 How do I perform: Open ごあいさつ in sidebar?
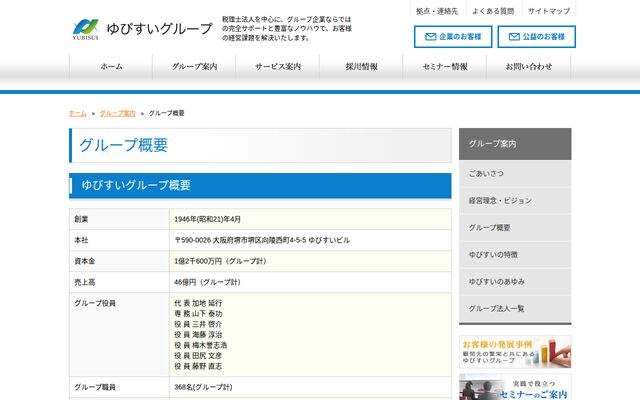(515, 173)
